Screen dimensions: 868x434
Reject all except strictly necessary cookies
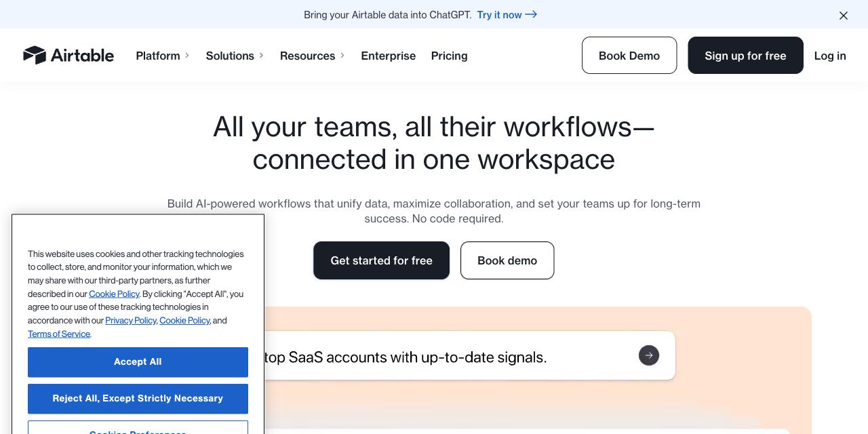pyautogui.click(x=138, y=399)
